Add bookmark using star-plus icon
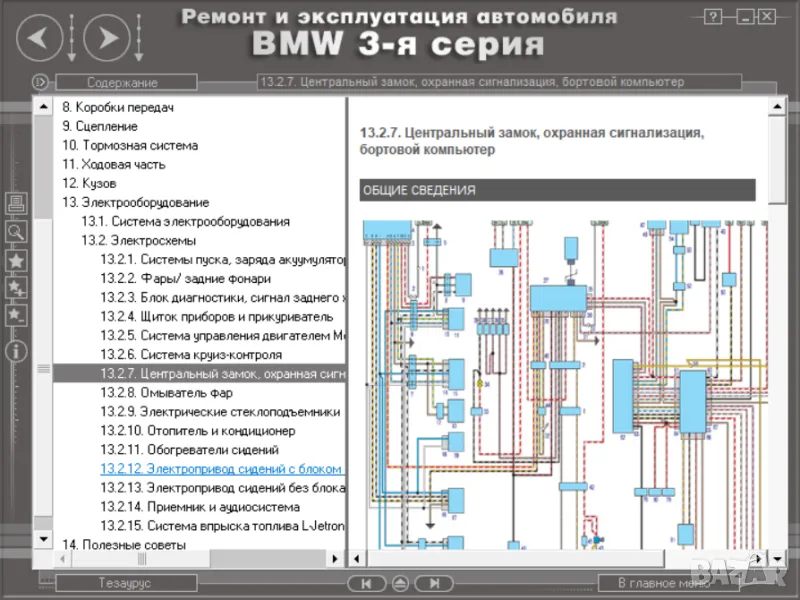The width and height of the screenshot is (800, 600). (x=16, y=288)
